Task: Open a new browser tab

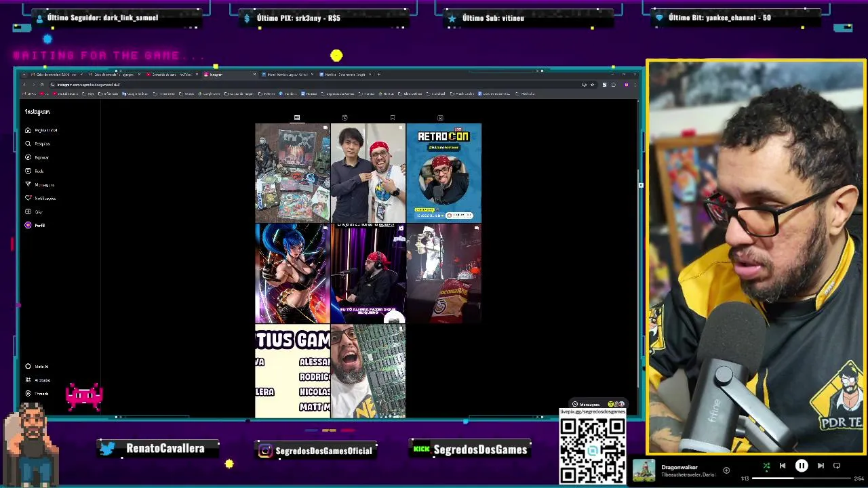Action: (x=378, y=75)
